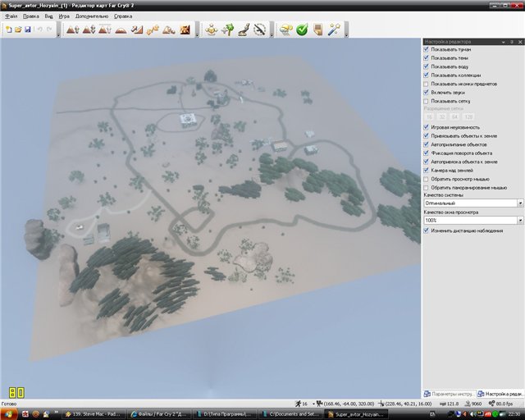Click the Save map toolbar icon
The image size is (525, 420).
coord(27,30)
